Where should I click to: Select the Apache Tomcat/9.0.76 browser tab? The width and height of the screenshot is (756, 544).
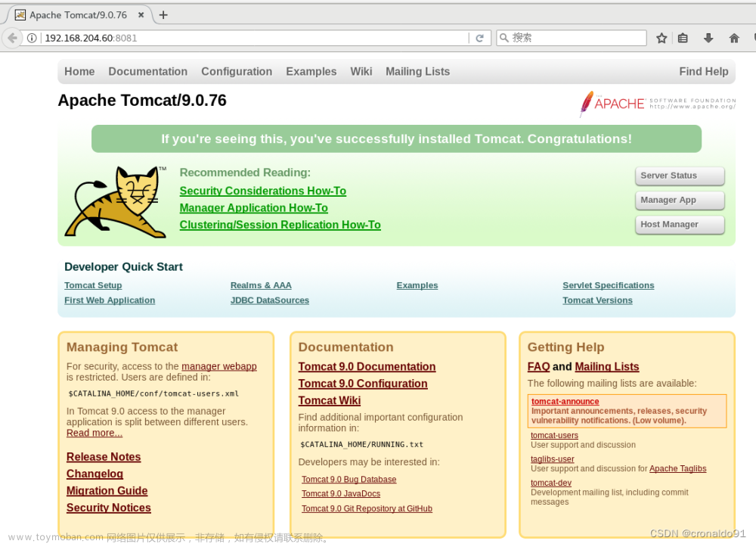point(78,15)
